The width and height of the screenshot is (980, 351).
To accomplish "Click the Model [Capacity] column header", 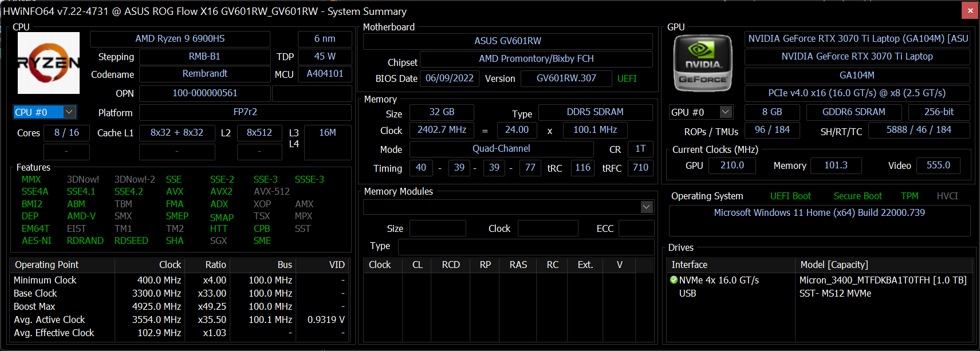I will pyautogui.click(x=884, y=265).
